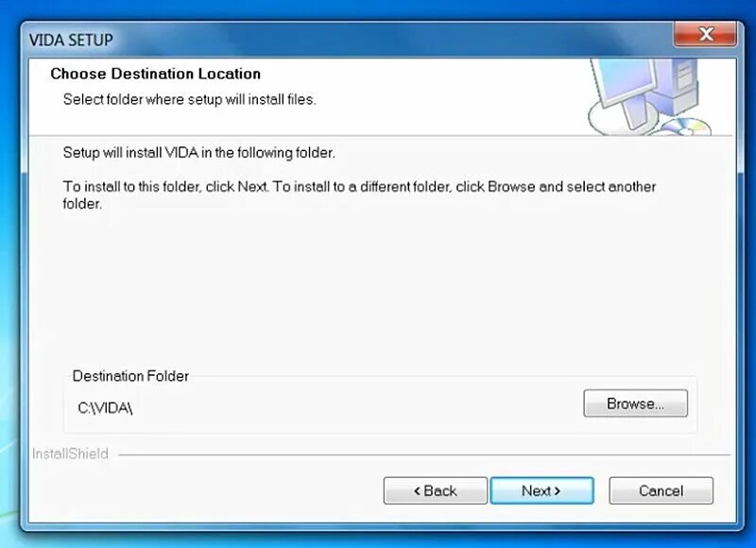Go back using the Back button
This screenshot has height=548, width=756.
tap(436, 490)
